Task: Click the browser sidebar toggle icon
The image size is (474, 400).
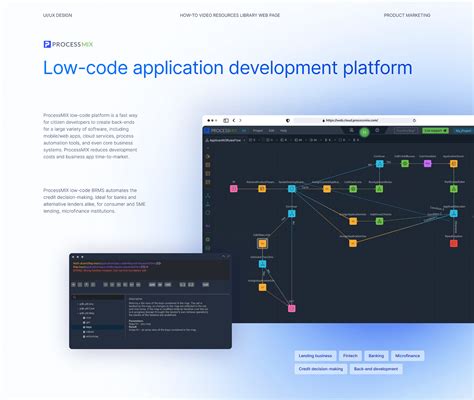Action: point(226,120)
